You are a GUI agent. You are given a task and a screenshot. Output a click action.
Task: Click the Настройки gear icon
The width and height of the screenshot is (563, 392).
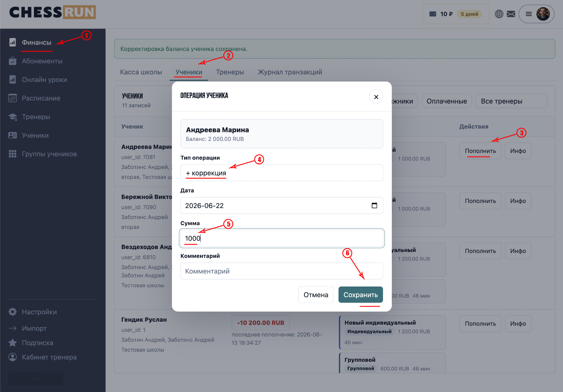pos(12,312)
